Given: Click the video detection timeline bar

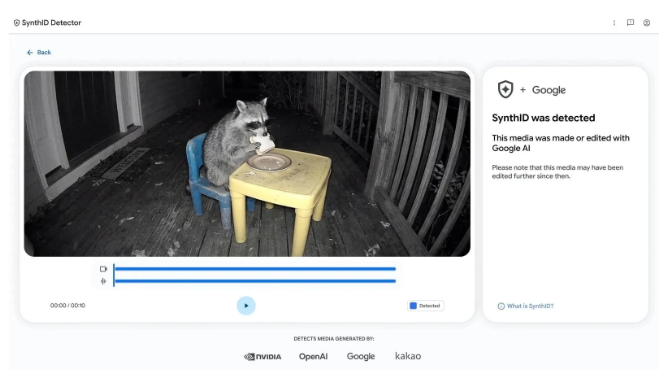Looking at the screenshot, I should tap(255, 269).
